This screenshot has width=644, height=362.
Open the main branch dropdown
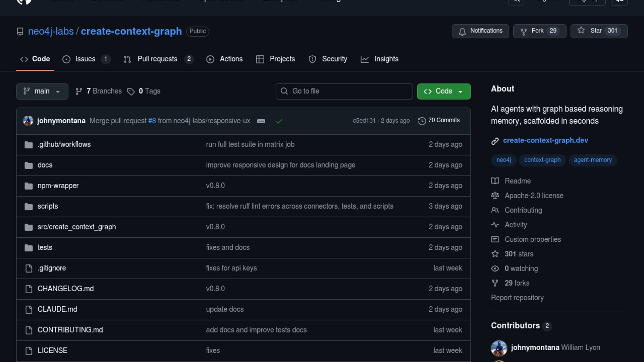click(42, 92)
